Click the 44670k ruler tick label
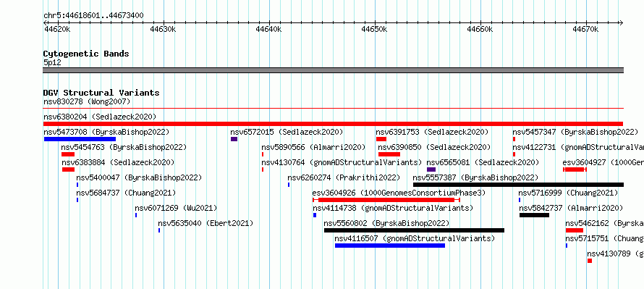Screen dimensions: 644x289 585,29
